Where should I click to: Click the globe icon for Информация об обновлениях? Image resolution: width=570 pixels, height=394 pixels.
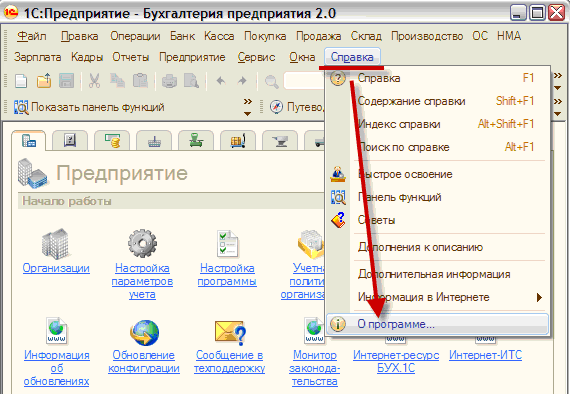click(x=56, y=330)
